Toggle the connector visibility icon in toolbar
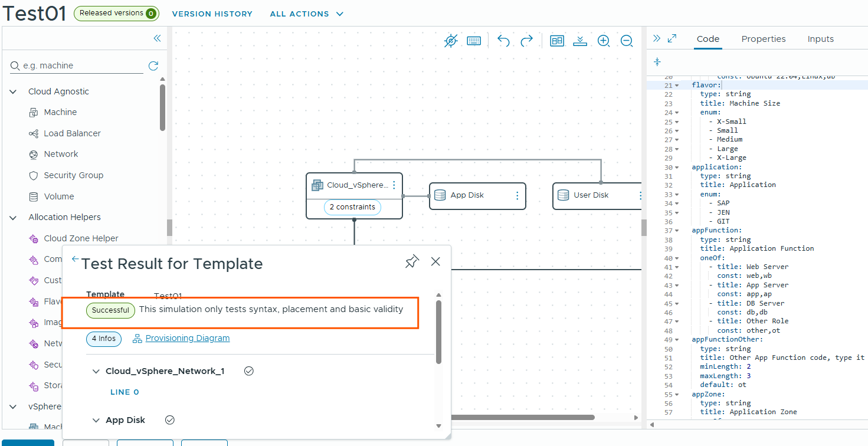868x446 pixels. (x=450, y=41)
